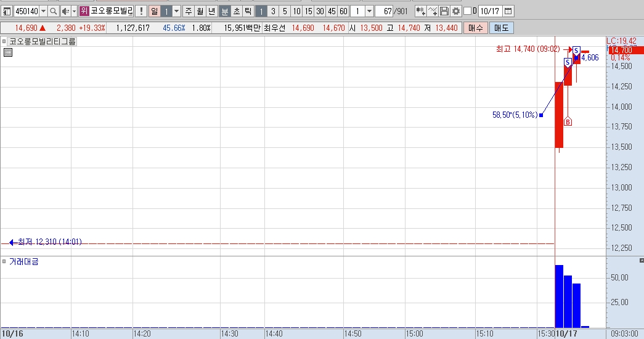The height and width of the screenshot is (339, 644).
Task: Click the small square marker beside 거래대금
Action: click(4, 261)
